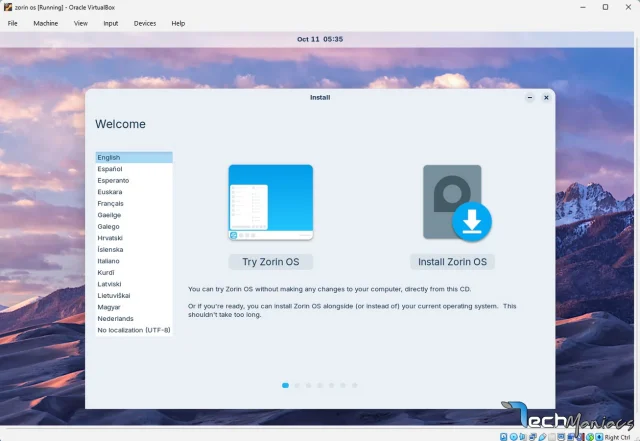The width and height of the screenshot is (640, 441).
Task: Select Íslenska in the language list
Action: 134,249
